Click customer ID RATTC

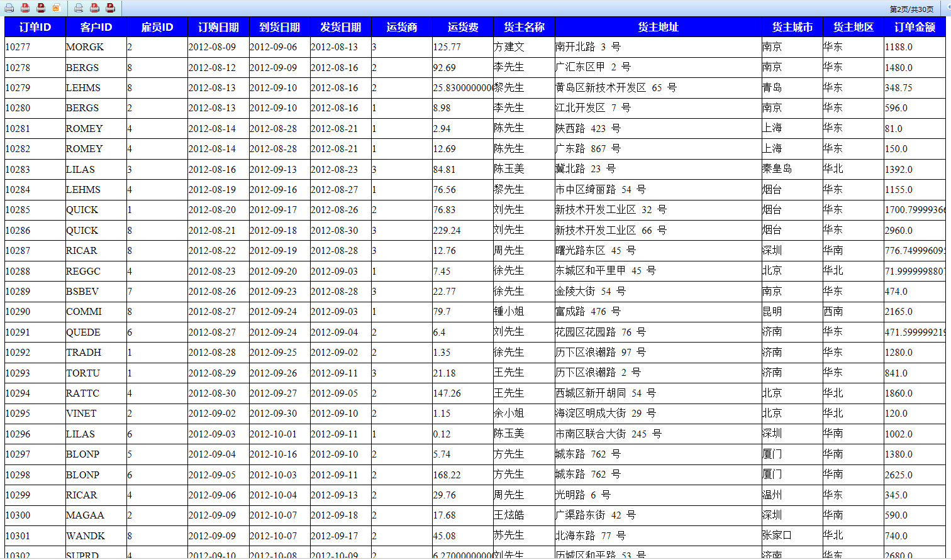pos(82,393)
